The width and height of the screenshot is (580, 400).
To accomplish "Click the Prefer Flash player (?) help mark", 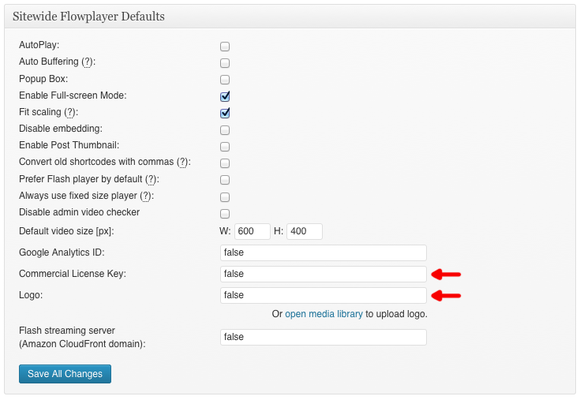I will pos(151,179).
